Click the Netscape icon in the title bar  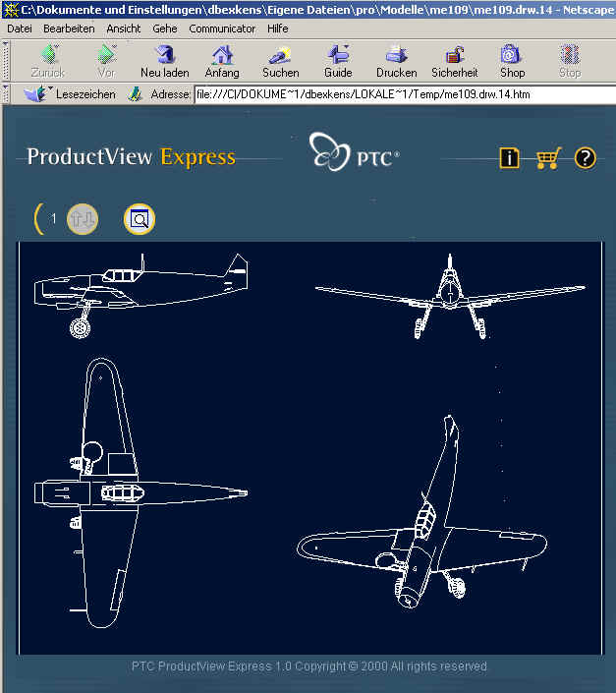[11, 9]
